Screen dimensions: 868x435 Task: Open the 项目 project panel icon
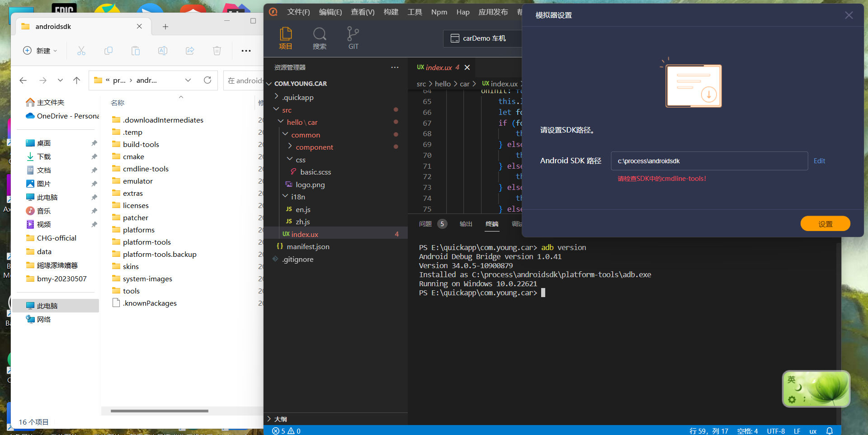pyautogui.click(x=285, y=38)
